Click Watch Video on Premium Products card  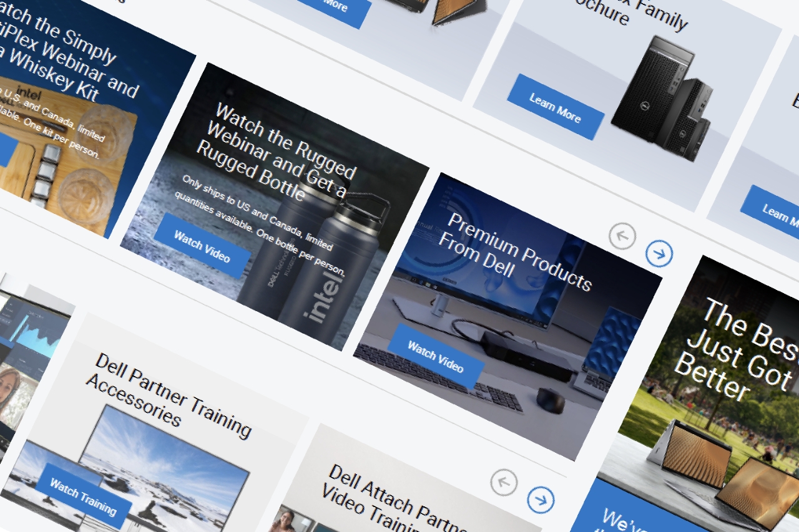coord(435,356)
